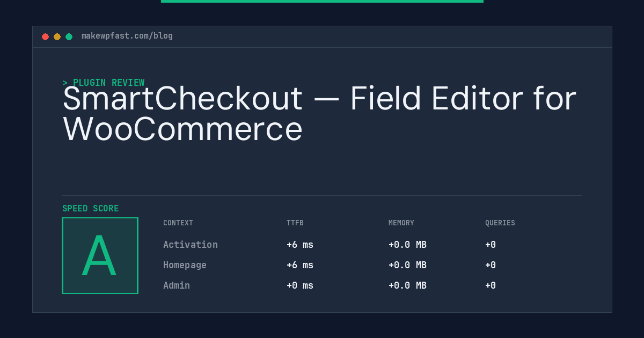This screenshot has width=644, height=338.
Task: Click Admin memory value +0.0 MB
Action: coord(407,285)
